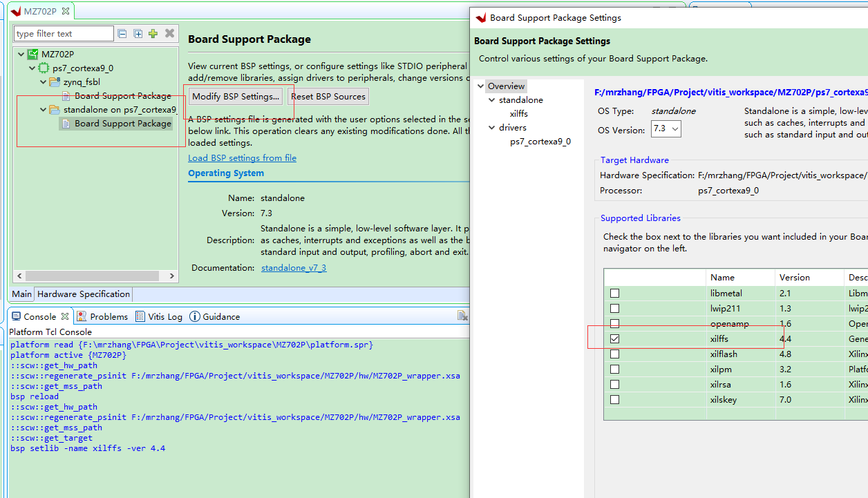
Task: Click the Problems tab icon
Action: coord(82,316)
